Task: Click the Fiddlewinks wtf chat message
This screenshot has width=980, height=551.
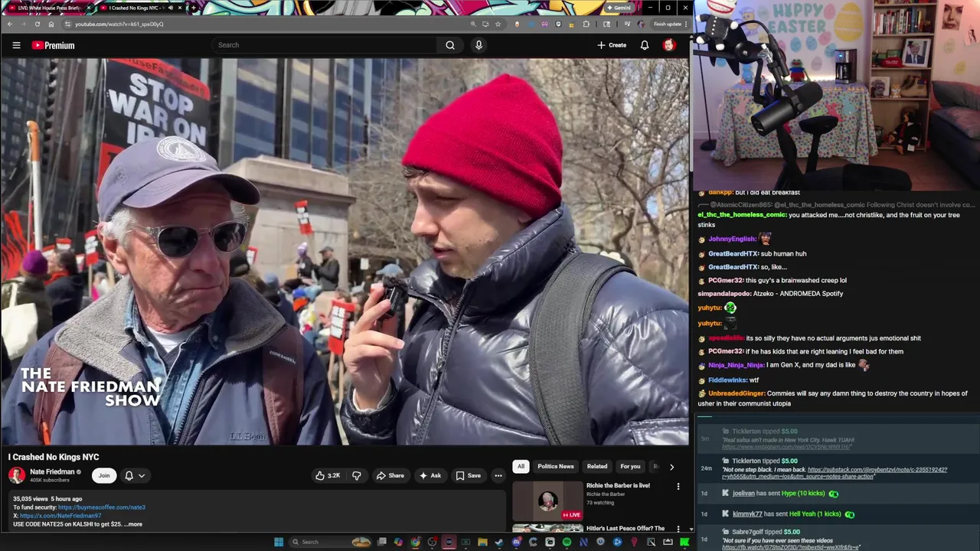Action: tap(729, 380)
